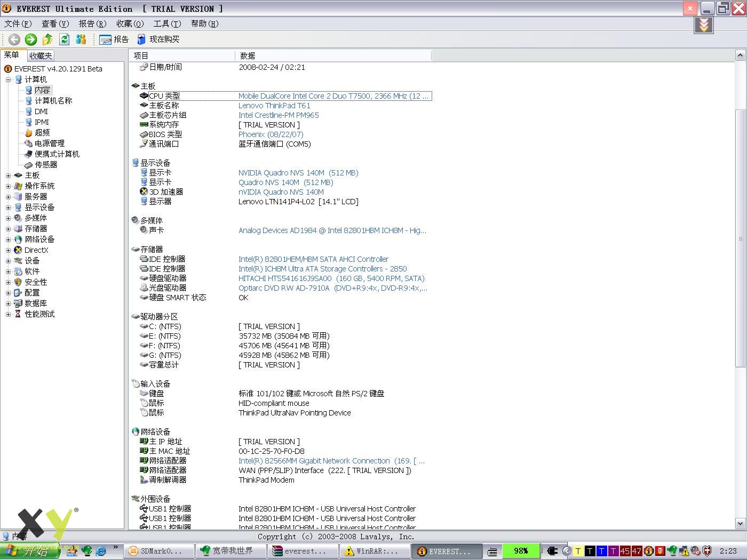Screen dimensions: 747x560
Task: Click the 开始 Start button
Action: (x=29, y=551)
